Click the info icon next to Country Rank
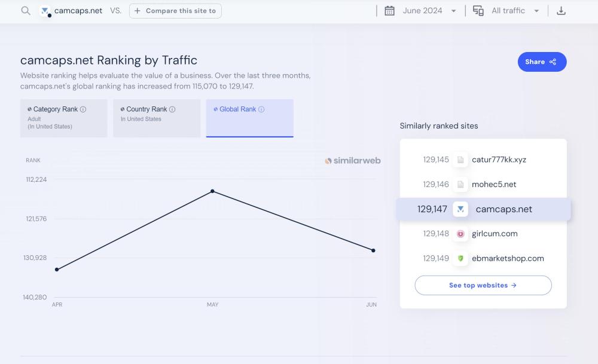The image size is (598, 364). (172, 109)
